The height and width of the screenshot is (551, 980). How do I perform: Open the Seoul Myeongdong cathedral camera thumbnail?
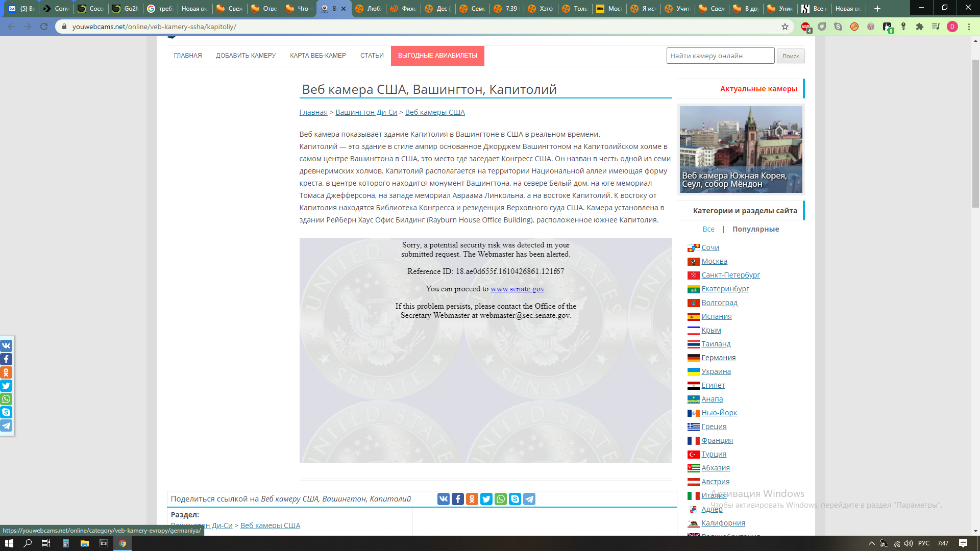coord(741,149)
